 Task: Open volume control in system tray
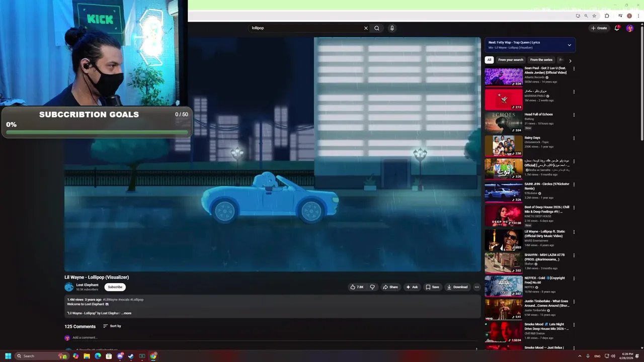coord(613,356)
